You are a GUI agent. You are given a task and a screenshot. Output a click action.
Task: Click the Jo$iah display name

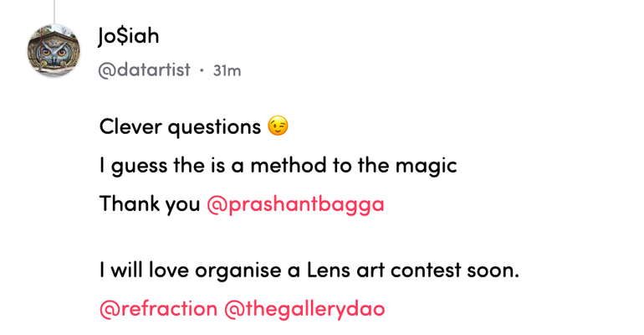tap(129, 37)
